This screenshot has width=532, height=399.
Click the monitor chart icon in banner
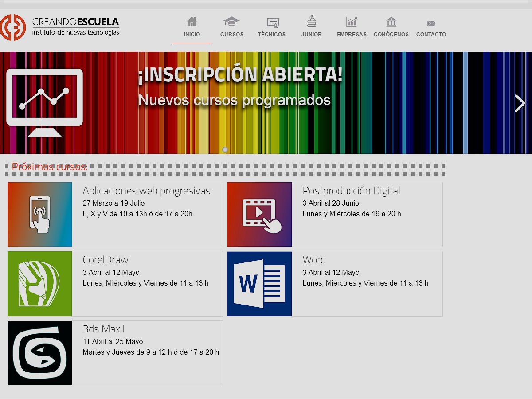point(44,103)
